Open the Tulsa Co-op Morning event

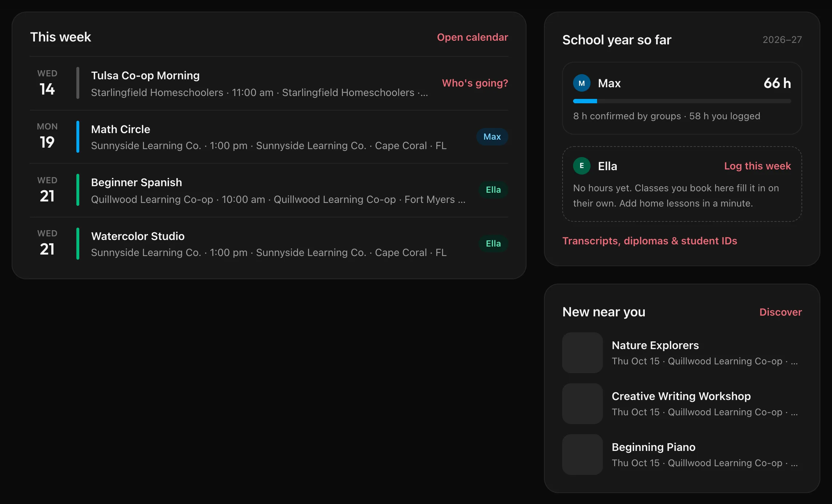269,83
